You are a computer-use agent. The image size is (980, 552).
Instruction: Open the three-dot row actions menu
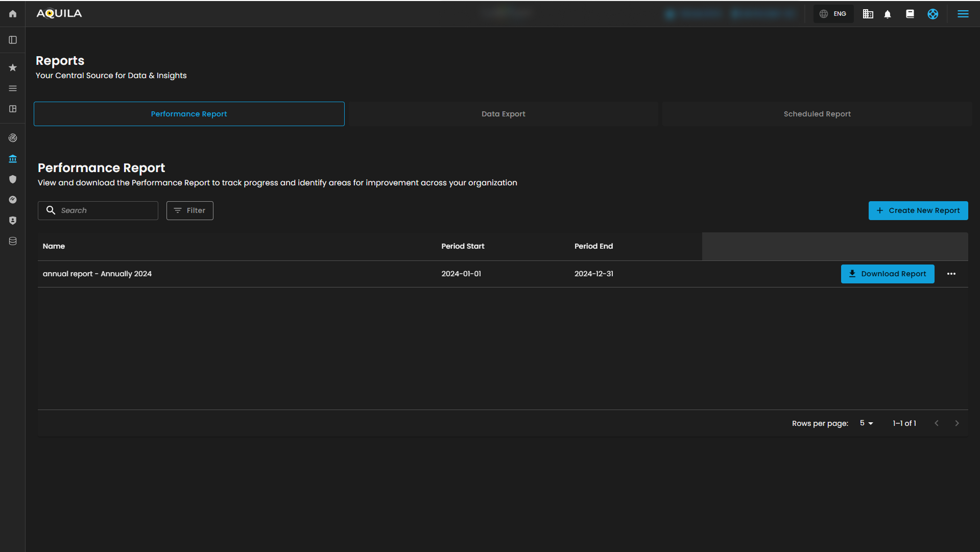[x=951, y=274]
